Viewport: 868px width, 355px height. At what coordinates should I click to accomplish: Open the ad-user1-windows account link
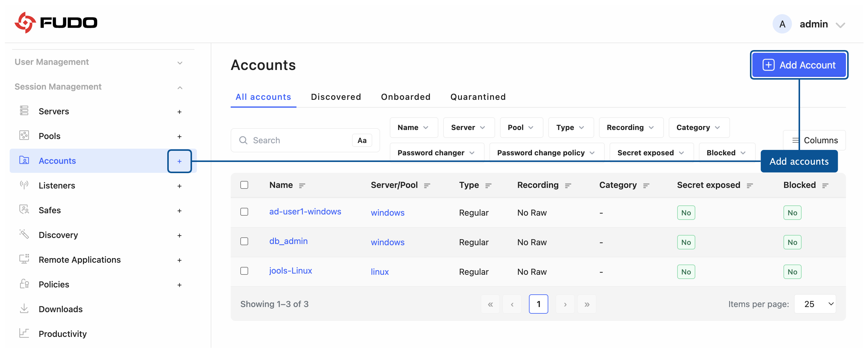tap(305, 212)
